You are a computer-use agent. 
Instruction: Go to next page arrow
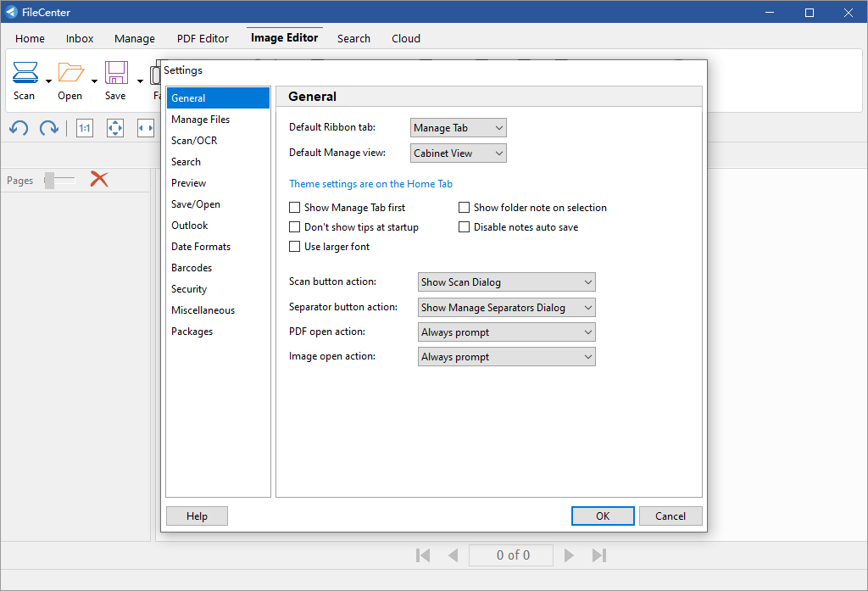[569, 555]
